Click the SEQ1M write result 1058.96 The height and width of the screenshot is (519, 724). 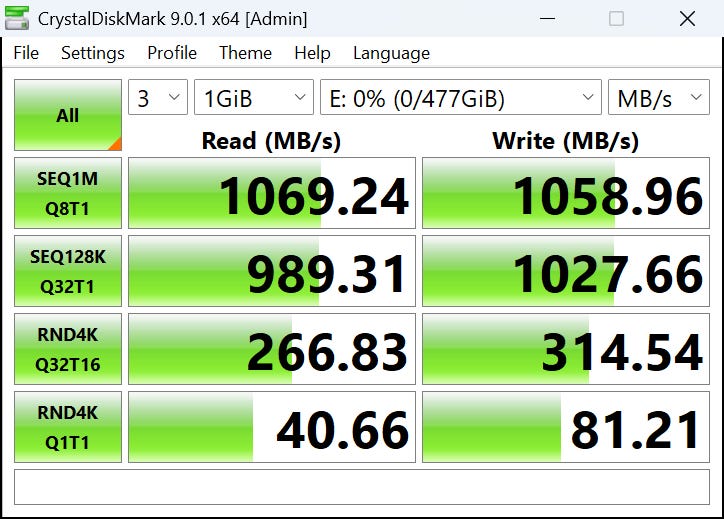point(566,193)
